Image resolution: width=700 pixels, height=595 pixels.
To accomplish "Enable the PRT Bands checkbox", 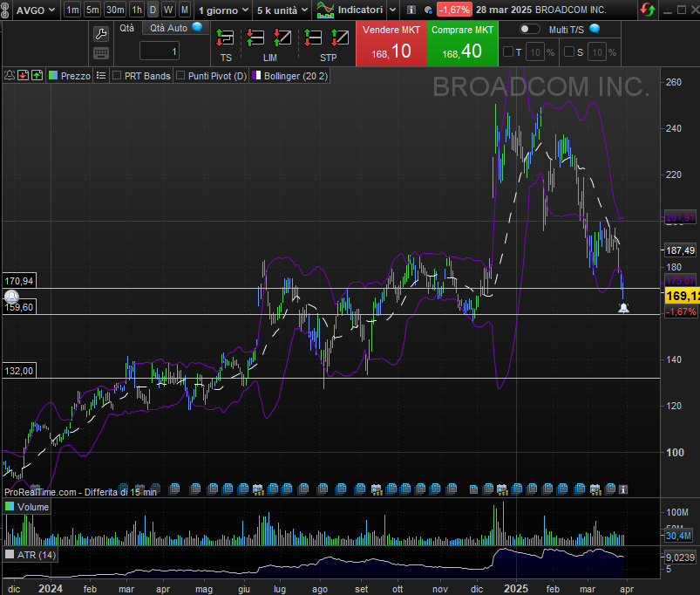I will 117,76.
